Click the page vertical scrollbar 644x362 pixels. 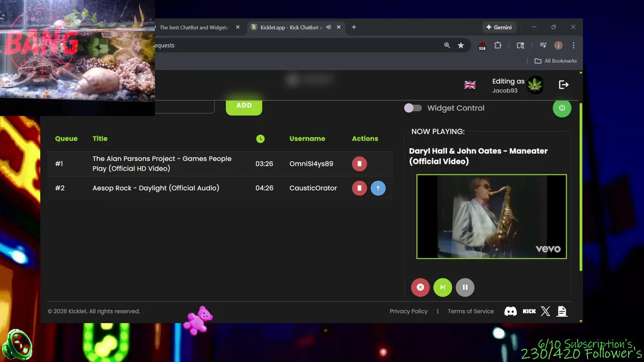coord(581,188)
